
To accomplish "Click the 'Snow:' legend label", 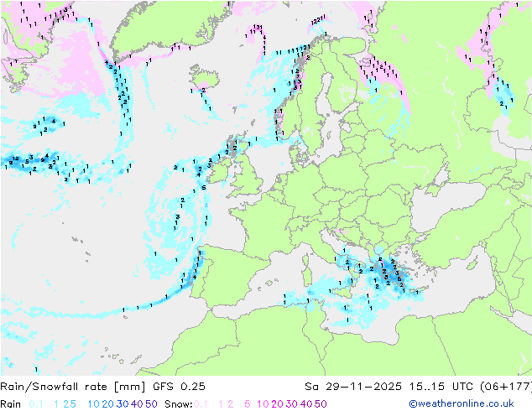I will tap(179, 404).
